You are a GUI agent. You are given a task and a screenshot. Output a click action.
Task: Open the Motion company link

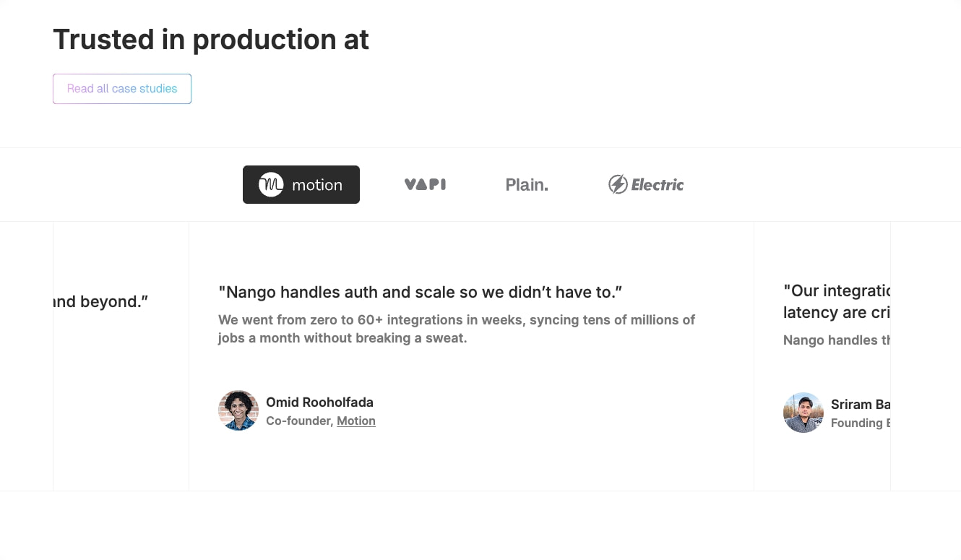[356, 421]
